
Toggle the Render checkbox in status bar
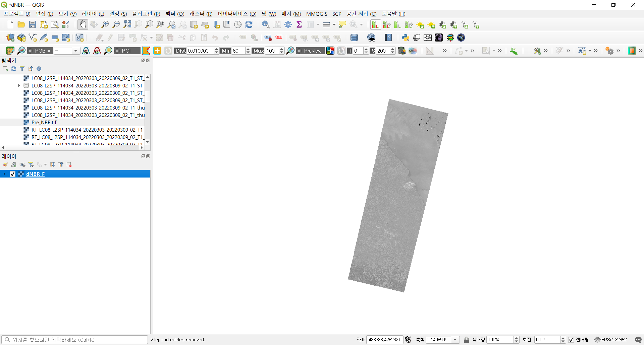(x=571, y=340)
